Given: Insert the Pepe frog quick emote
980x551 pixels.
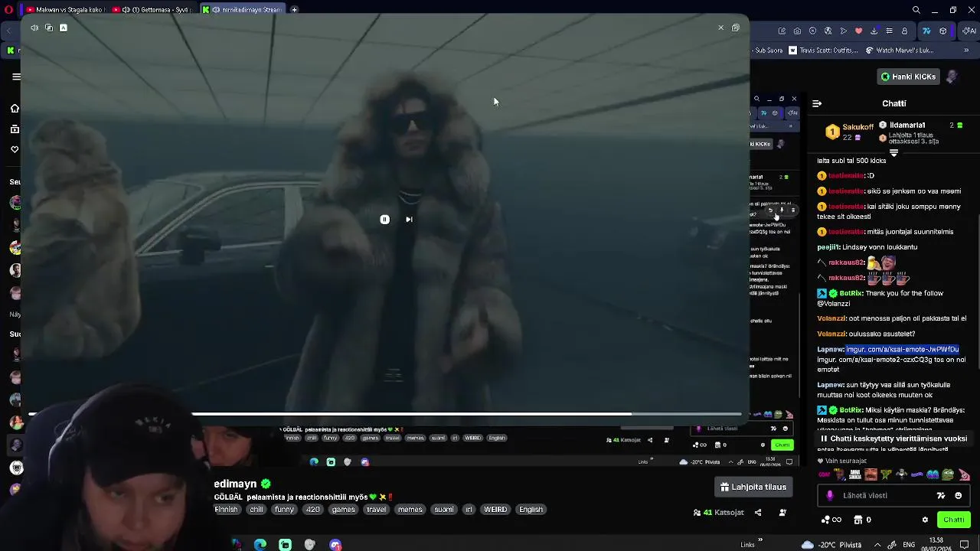Looking at the screenshot, I should tap(948, 474).
